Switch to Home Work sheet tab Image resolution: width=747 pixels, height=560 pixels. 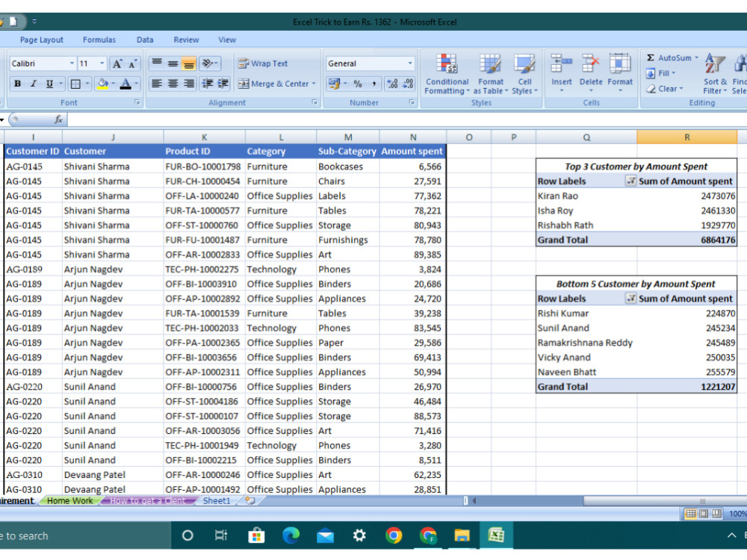(70, 500)
